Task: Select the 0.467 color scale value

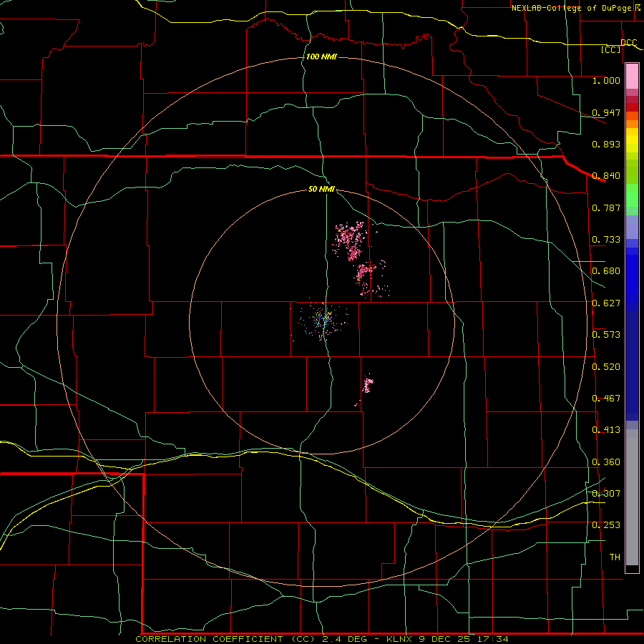Action: click(x=606, y=399)
